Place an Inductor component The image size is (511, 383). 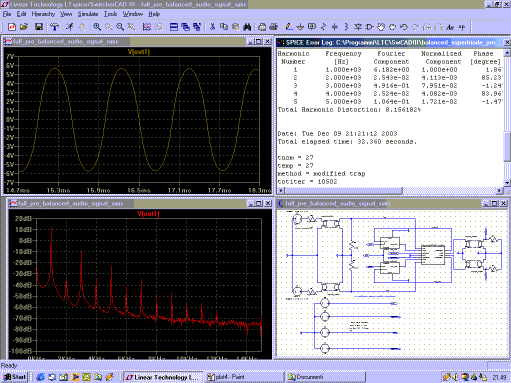click(x=346, y=27)
